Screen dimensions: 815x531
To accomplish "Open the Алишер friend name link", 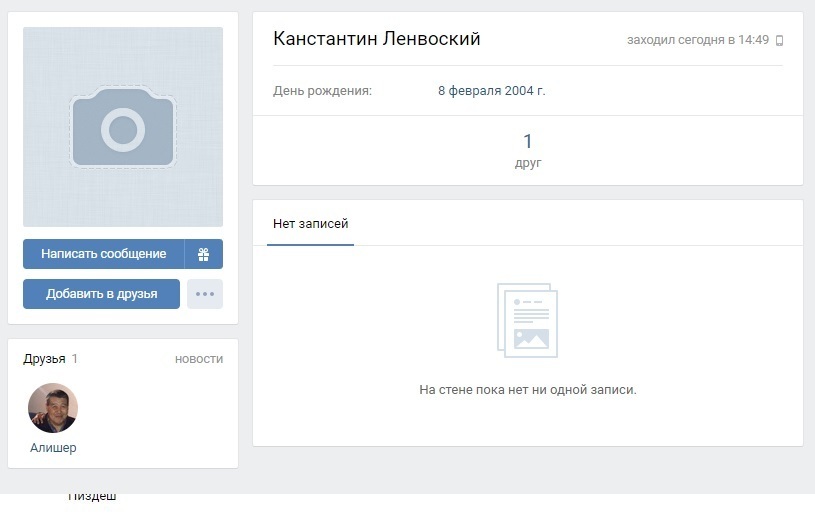I will (x=53, y=448).
